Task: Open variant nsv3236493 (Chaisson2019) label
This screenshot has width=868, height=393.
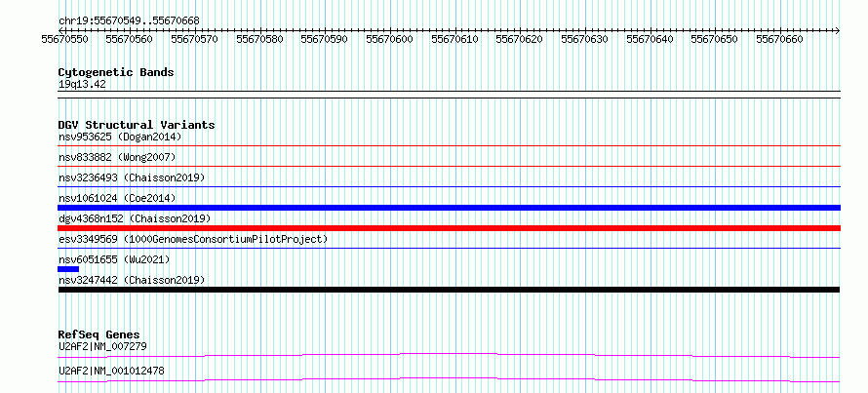Action: [132, 177]
